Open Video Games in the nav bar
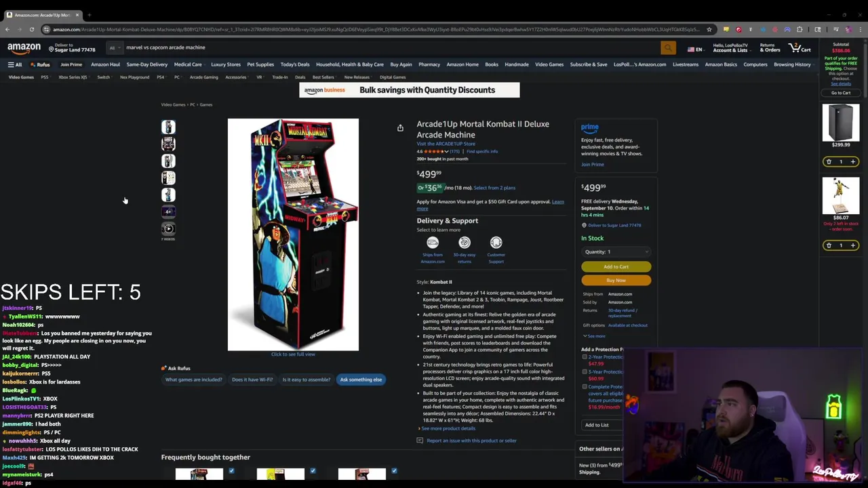The height and width of the screenshot is (488, 868). pos(549,64)
